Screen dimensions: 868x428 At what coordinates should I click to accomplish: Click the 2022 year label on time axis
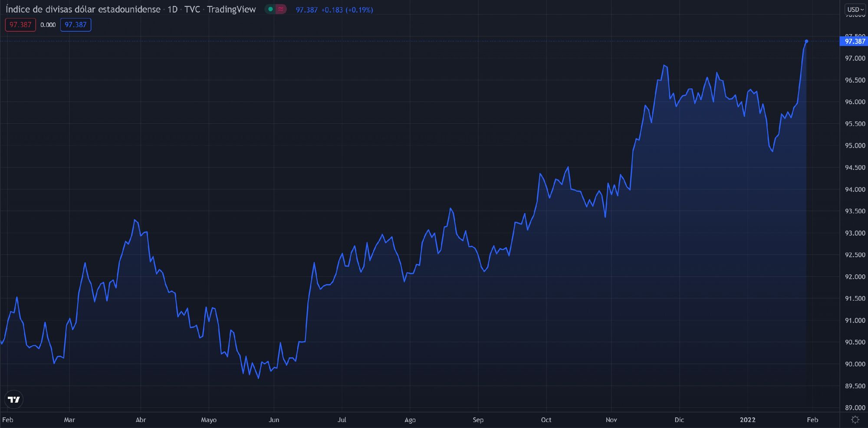click(x=747, y=420)
